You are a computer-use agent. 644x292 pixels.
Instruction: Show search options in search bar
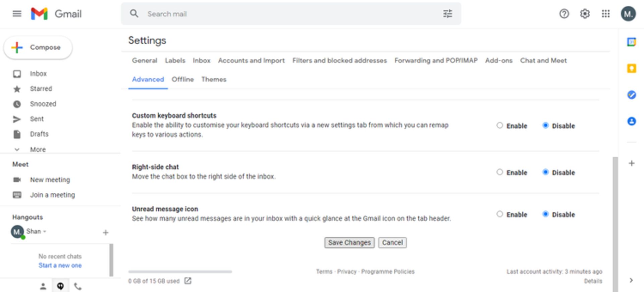coord(447,14)
